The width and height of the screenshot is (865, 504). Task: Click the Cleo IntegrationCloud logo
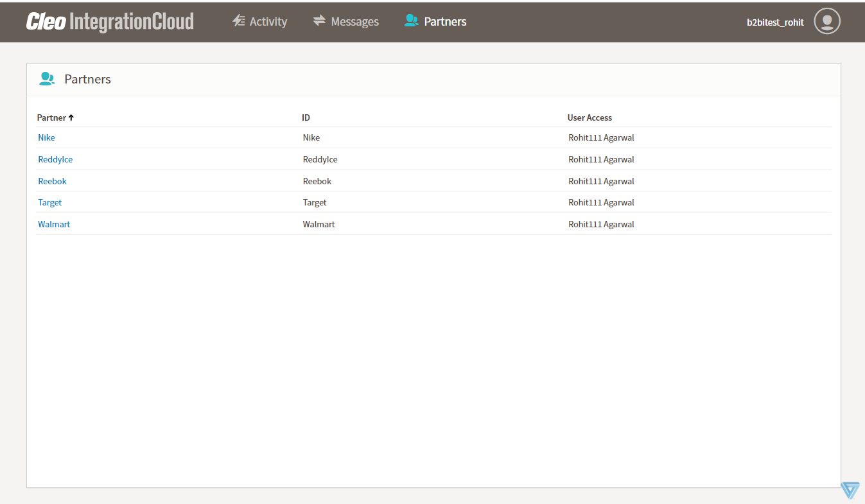109,21
